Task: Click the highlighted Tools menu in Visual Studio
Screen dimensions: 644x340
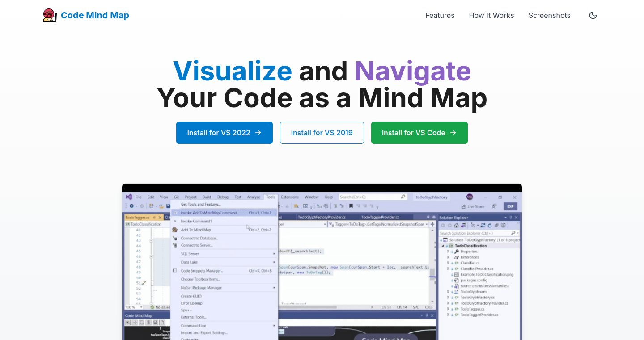Action: (x=271, y=197)
